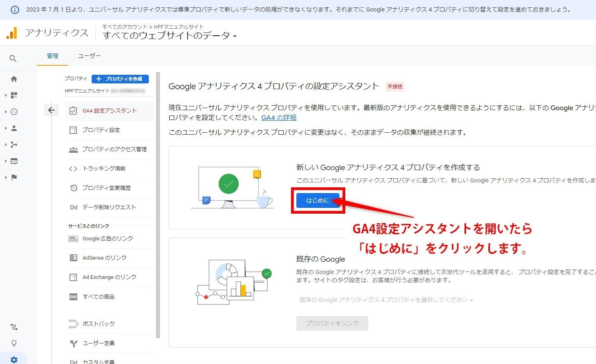The height and width of the screenshot is (364, 596).
Task: Click the info icon in notice banner
Action: [x=14, y=10]
